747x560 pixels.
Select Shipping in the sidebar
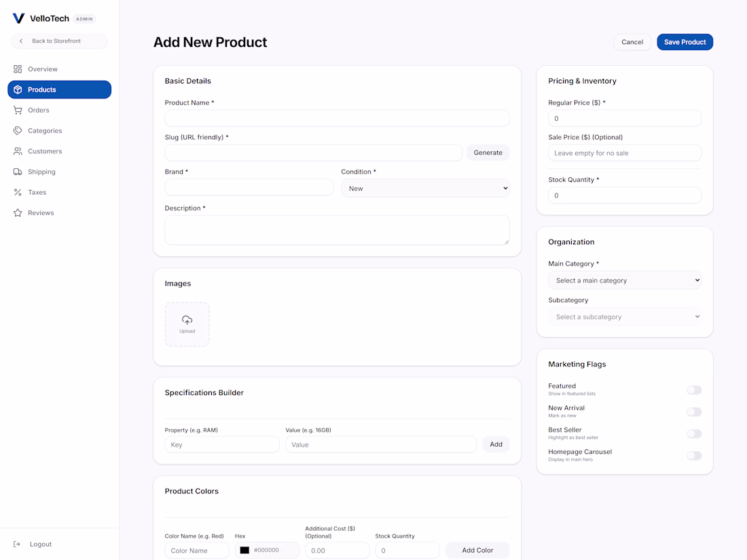[x=60, y=172]
